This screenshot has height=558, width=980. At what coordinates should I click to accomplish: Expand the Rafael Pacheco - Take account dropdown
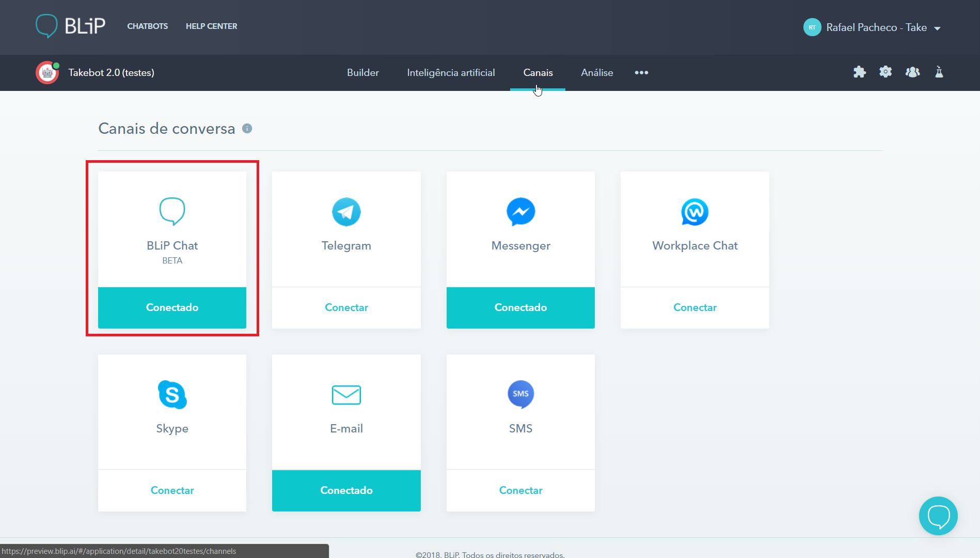click(937, 28)
